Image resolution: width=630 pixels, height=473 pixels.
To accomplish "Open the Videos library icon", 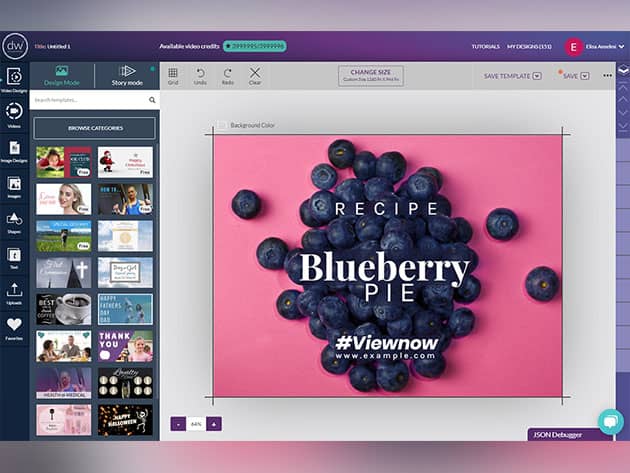I will [x=14, y=114].
